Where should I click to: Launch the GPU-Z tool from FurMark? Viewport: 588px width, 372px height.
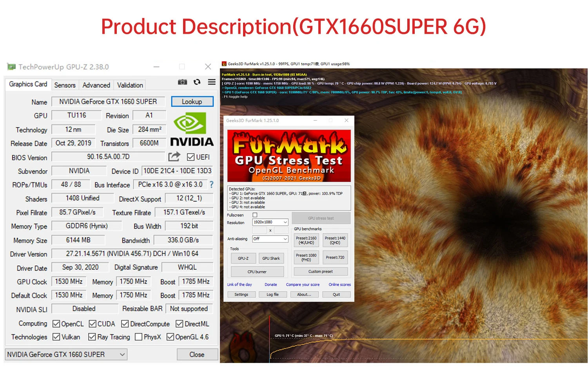pyautogui.click(x=243, y=258)
